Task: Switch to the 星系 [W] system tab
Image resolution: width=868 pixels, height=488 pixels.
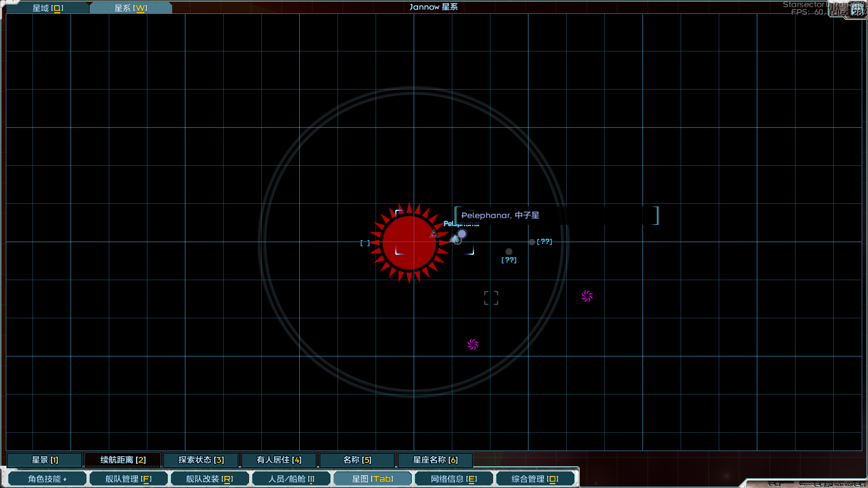Action: click(x=130, y=8)
